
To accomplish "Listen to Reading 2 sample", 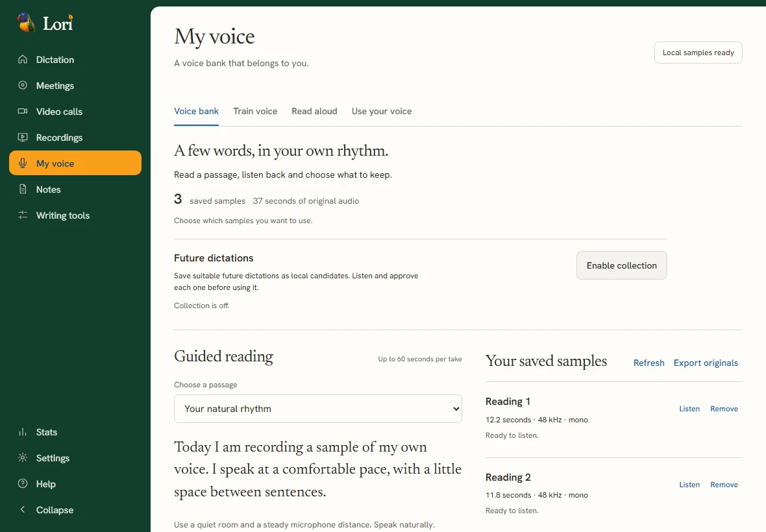I will (689, 485).
